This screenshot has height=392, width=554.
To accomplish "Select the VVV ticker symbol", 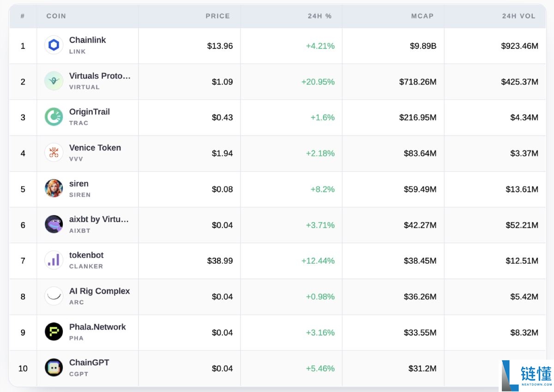I will (76, 159).
